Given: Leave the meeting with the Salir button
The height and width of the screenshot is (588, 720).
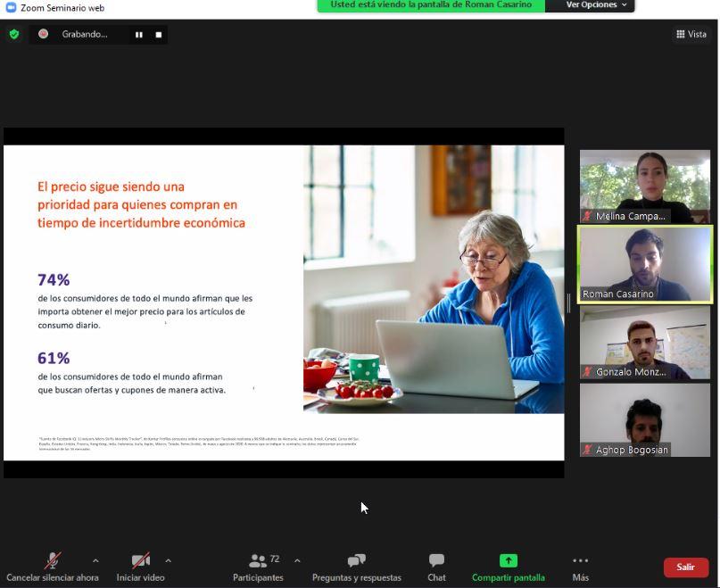Looking at the screenshot, I should tap(685, 567).
